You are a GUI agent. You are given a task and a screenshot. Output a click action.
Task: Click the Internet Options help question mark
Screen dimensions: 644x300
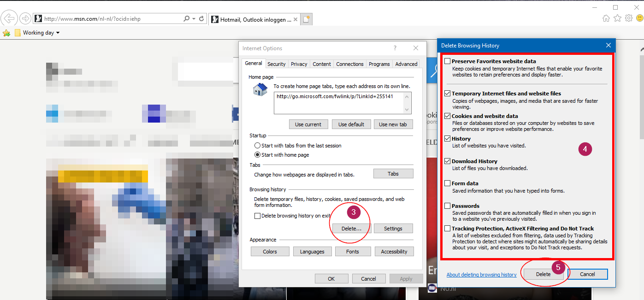pos(395,48)
